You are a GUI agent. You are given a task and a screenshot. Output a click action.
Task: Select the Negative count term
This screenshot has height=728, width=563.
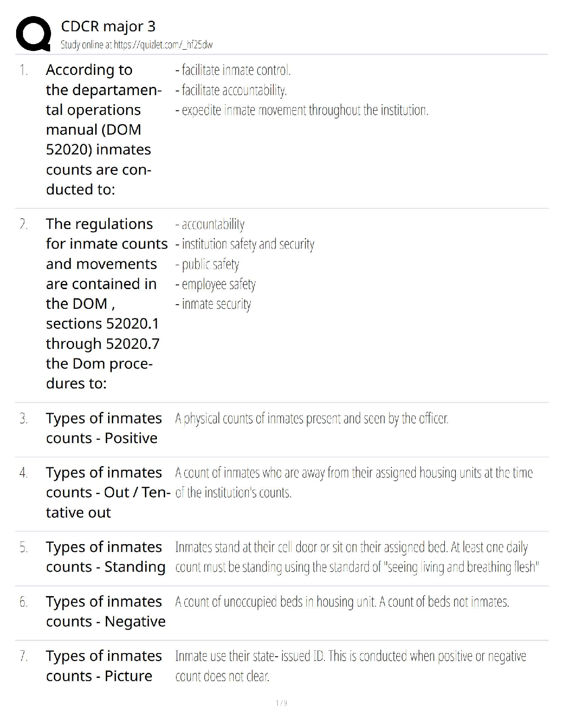105,611
